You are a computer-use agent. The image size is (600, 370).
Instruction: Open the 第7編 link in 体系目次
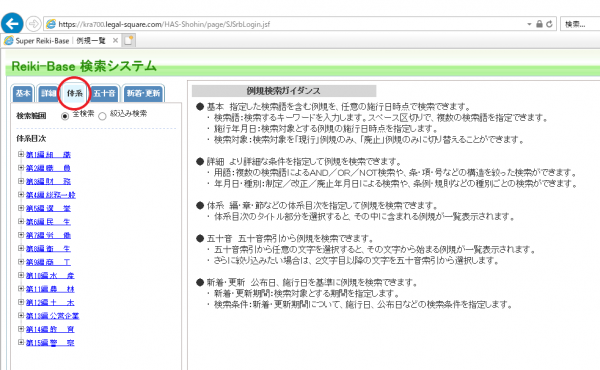click(x=48, y=235)
